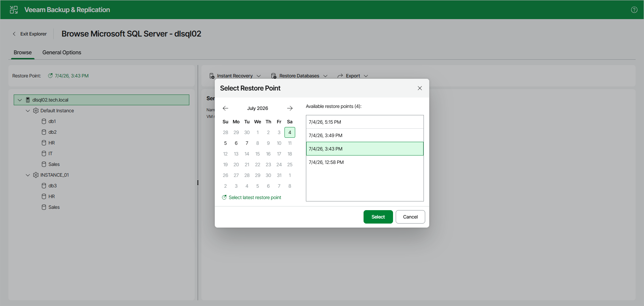Click the INSTANCE_01 gear icon
This screenshot has width=644, height=306.
click(36, 175)
